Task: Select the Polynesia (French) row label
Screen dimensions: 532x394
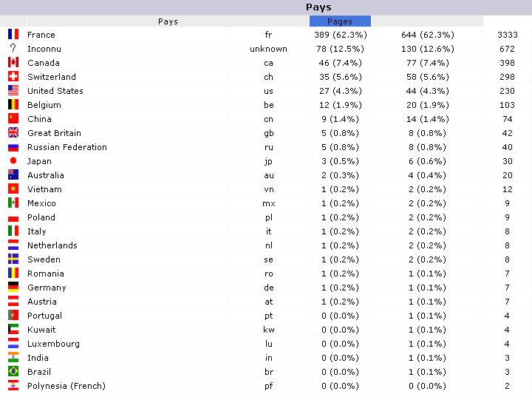Action: point(66,386)
